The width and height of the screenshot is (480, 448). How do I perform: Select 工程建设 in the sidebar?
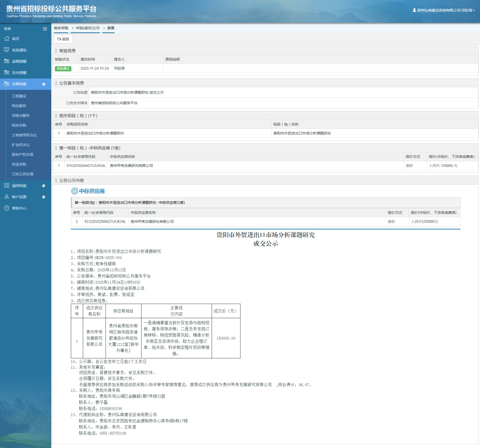(19, 96)
